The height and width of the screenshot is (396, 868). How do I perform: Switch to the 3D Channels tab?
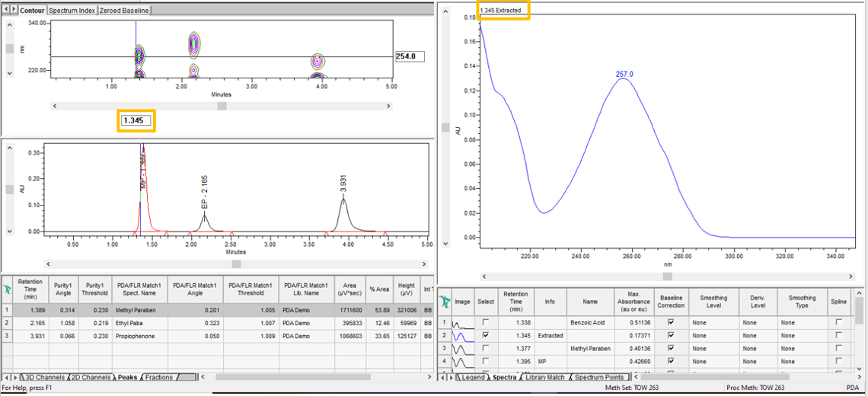(x=44, y=378)
